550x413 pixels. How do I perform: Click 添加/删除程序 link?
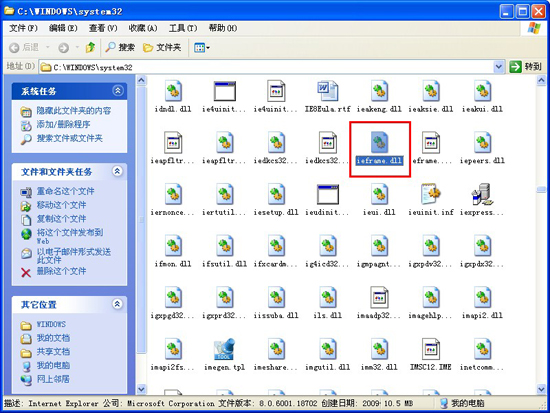coord(63,124)
